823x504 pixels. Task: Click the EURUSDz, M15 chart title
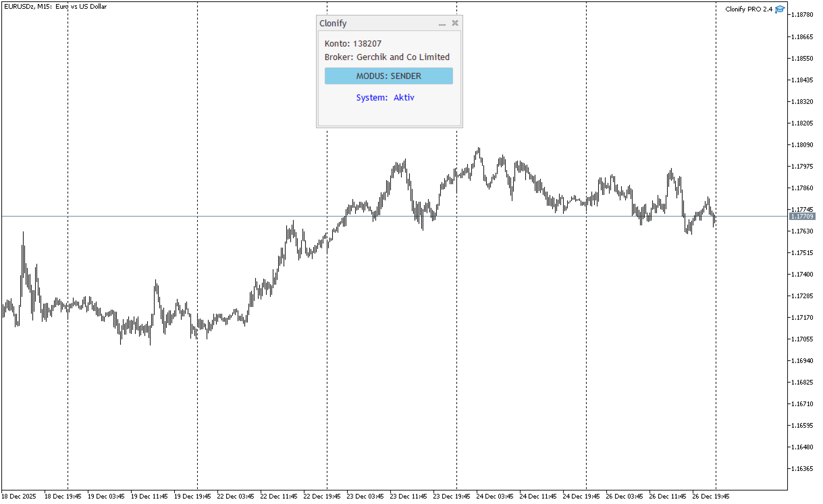[x=55, y=6]
